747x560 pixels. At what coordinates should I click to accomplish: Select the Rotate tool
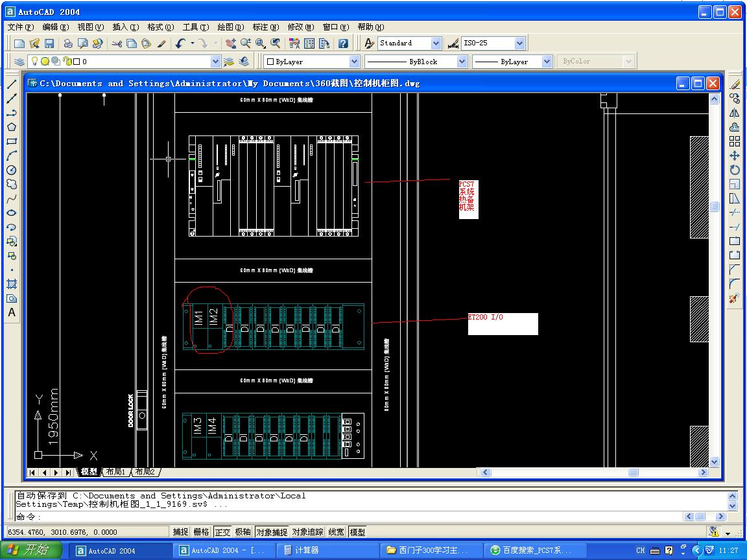pos(735,170)
